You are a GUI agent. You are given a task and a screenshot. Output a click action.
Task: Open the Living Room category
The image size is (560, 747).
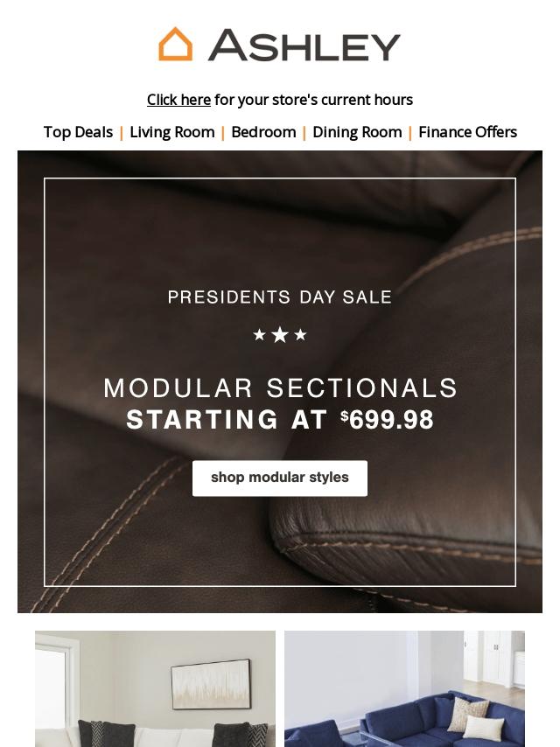pyautogui.click(x=172, y=132)
